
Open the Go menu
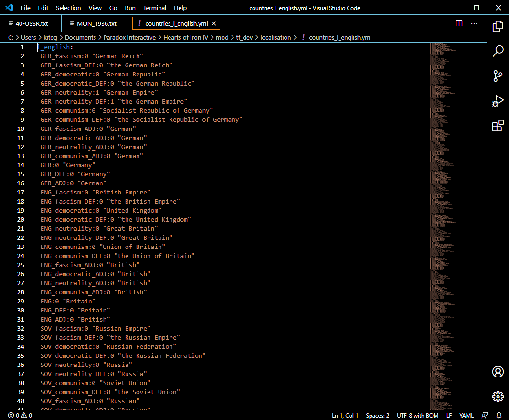[x=113, y=8]
